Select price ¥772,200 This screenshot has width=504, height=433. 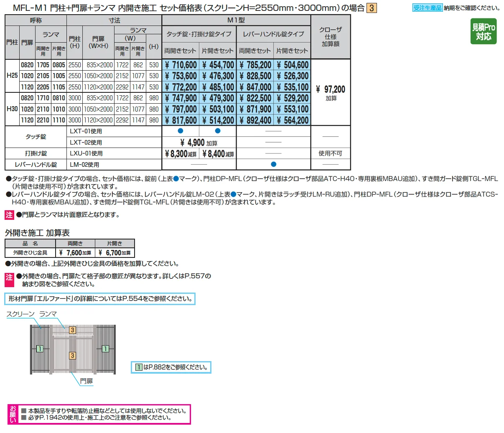tap(181, 87)
